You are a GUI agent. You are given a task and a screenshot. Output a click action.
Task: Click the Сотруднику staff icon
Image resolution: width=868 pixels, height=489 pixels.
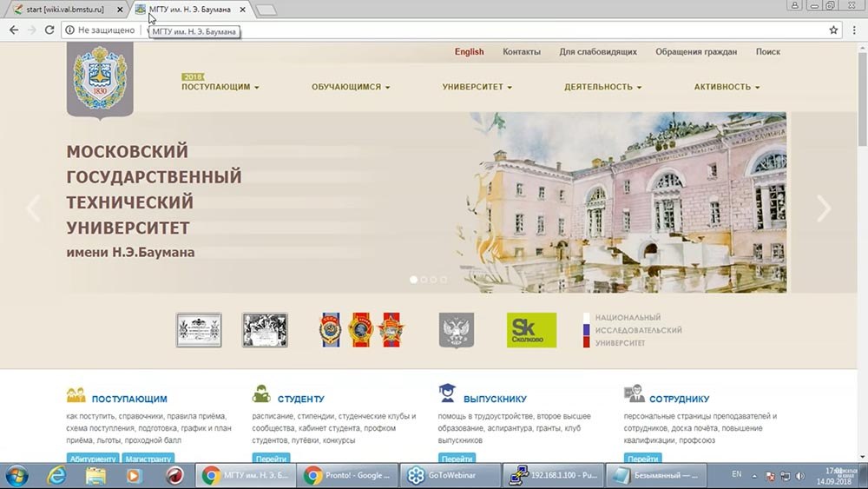click(x=634, y=393)
